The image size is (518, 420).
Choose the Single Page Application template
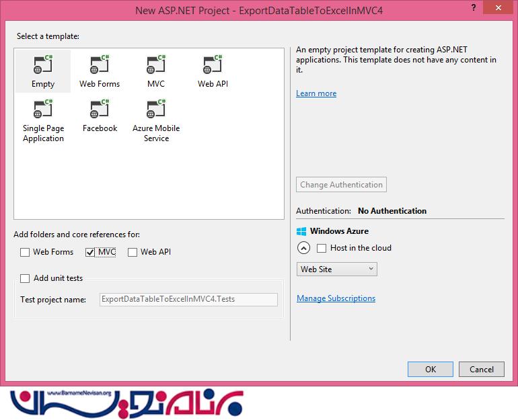(x=43, y=110)
